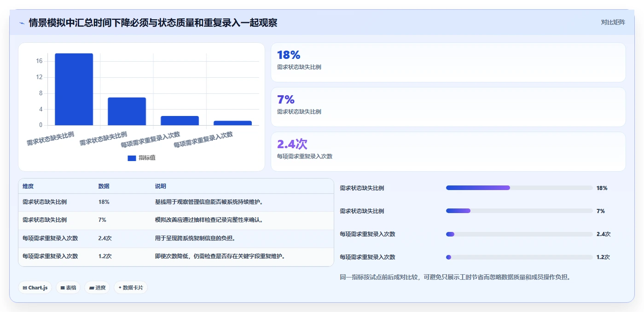The image size is (644, 312).
Task: Click the 1.2次 progress bar
Action: tap(519, 257)
